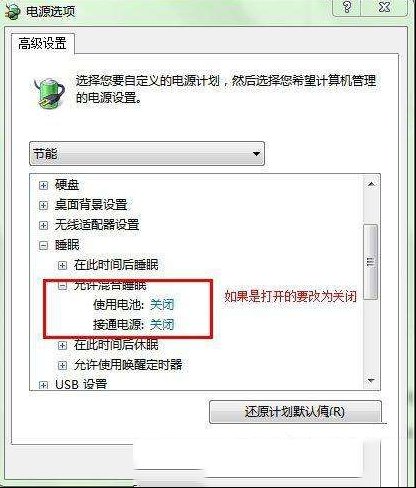Collapse the 允许混合睡眠 node
This screenshot has height=488, width=416.
tap(62, 285)
